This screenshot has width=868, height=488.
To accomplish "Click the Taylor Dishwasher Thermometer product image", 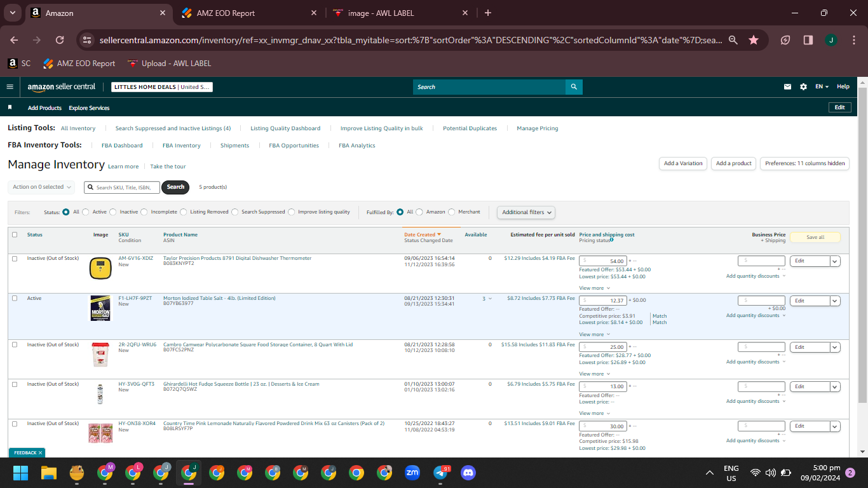I will 100,268.
